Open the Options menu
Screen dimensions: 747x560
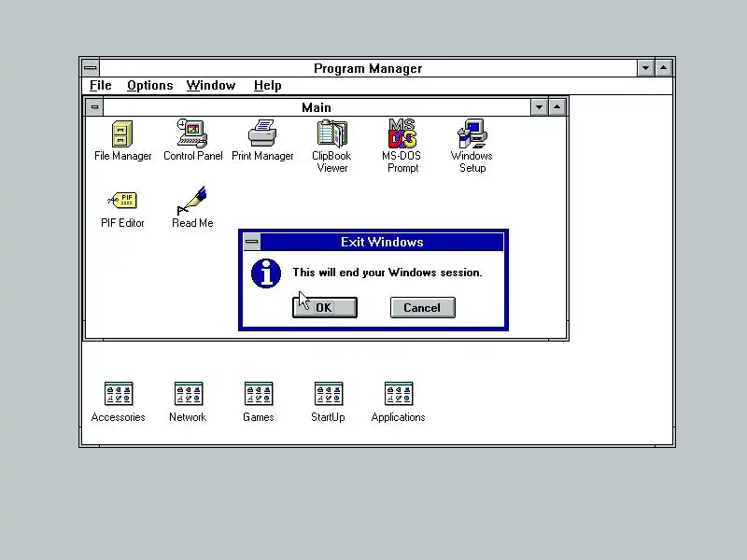coord(149,86)
